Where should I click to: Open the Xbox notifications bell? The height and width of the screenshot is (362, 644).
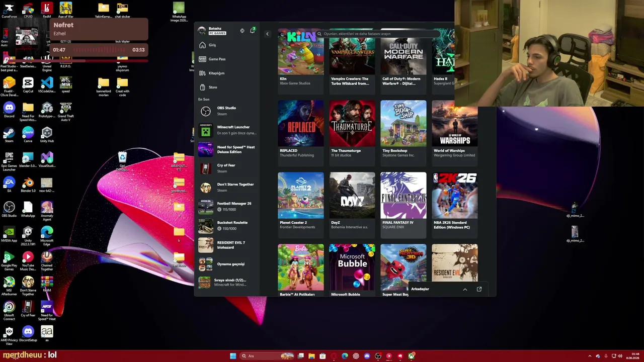(x=252, y=31)
